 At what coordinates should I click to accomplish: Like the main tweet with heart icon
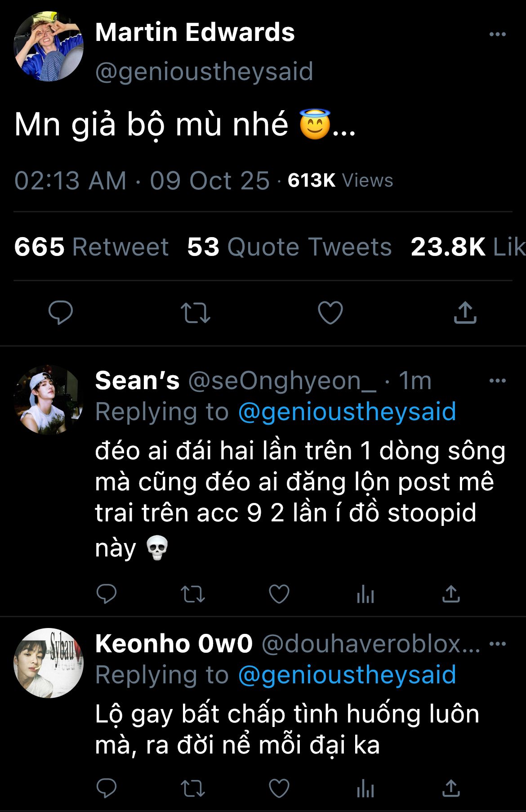330,313
